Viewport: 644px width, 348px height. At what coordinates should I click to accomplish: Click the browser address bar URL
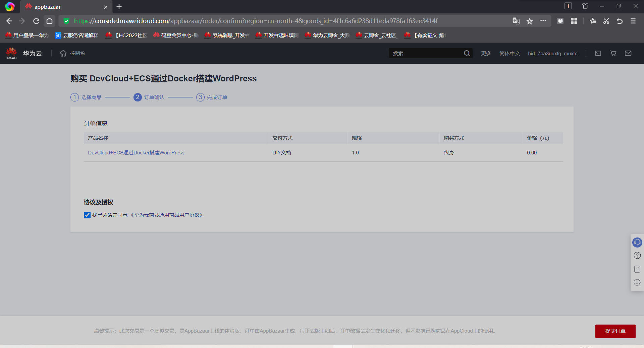click(x=256, y=21)
